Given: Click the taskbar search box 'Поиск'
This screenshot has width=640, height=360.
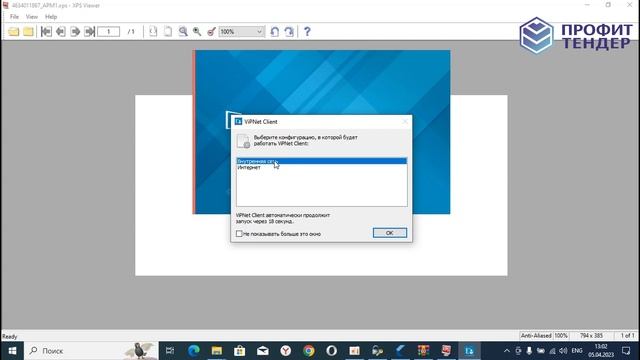Looking at the screenshot, I should [x=91, y=351].
